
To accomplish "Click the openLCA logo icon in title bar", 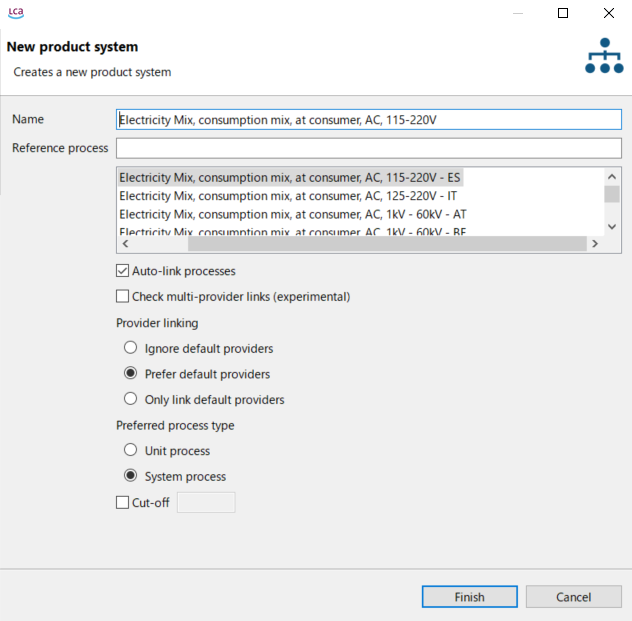I will pyautogui.click(x=16, y=12).
